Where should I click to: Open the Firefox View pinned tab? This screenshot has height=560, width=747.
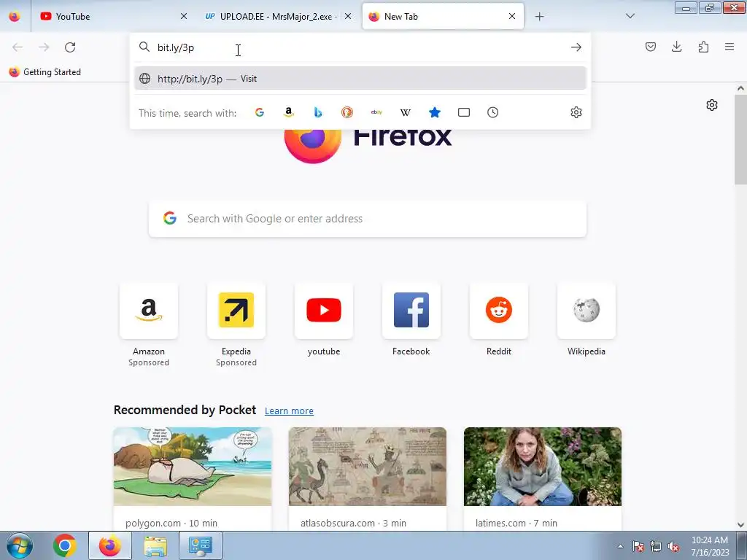coord(15,16)
